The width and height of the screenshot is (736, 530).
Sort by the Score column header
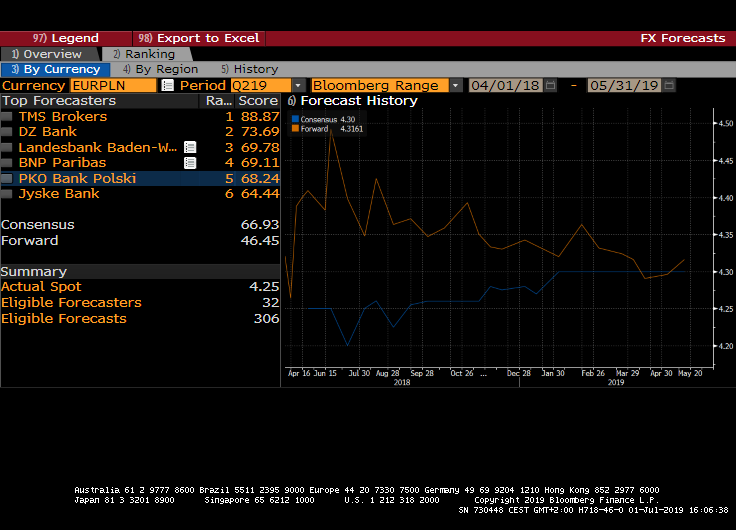(258, 101)
